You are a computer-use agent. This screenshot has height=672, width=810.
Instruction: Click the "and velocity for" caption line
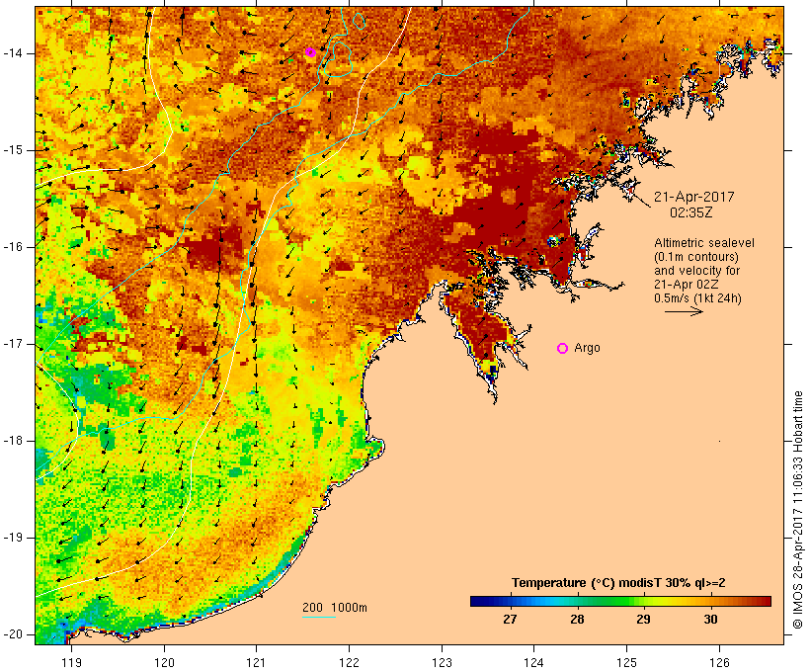(696, 271)
